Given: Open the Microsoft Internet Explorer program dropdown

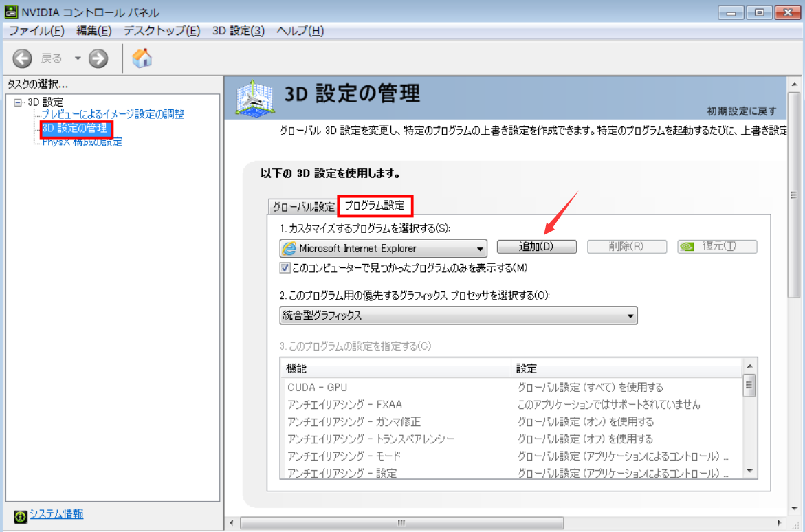Looking at the screenshot, I should [383, 249].
